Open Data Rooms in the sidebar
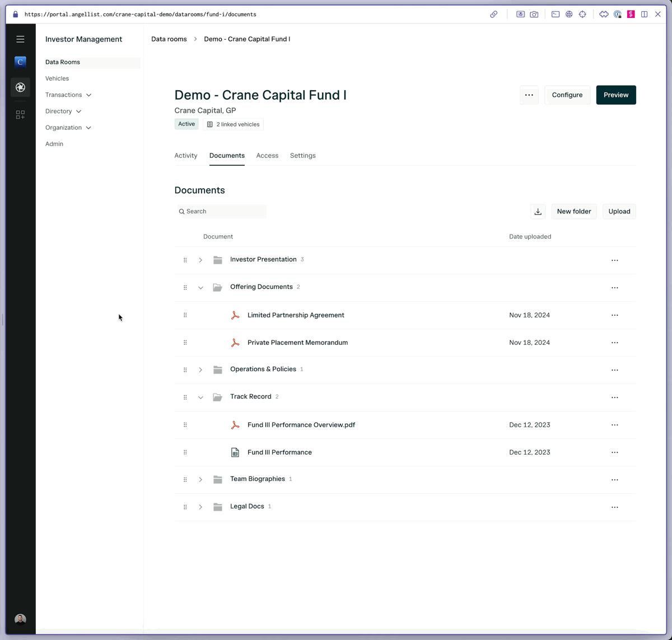This screenshot has height=640, width=672. pyautogui.click(x=91, y=62)
